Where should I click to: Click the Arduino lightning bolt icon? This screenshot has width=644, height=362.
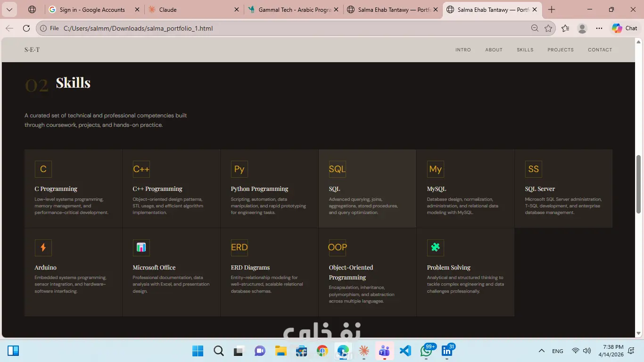[43, 247]
